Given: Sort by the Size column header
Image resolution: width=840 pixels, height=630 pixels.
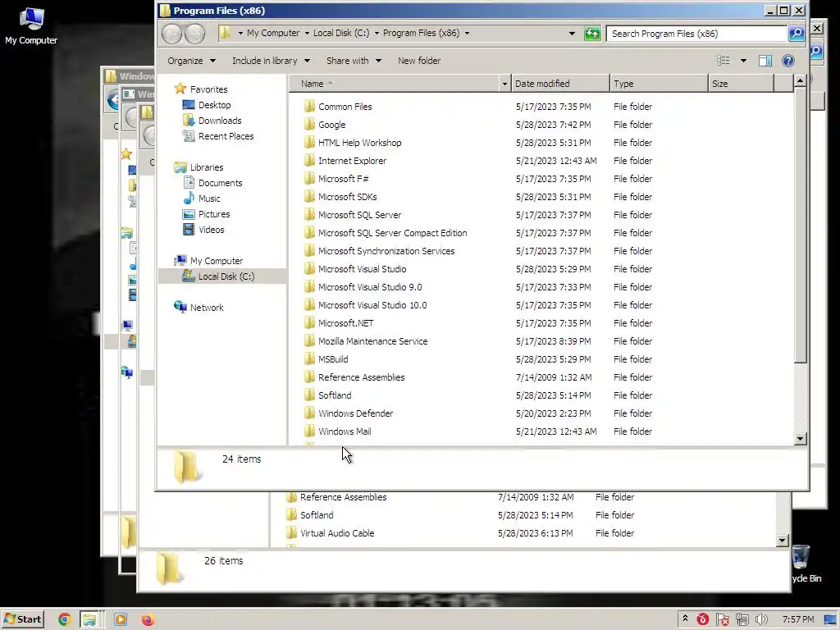Looking at the screenshot, I should tap(742, 84).
